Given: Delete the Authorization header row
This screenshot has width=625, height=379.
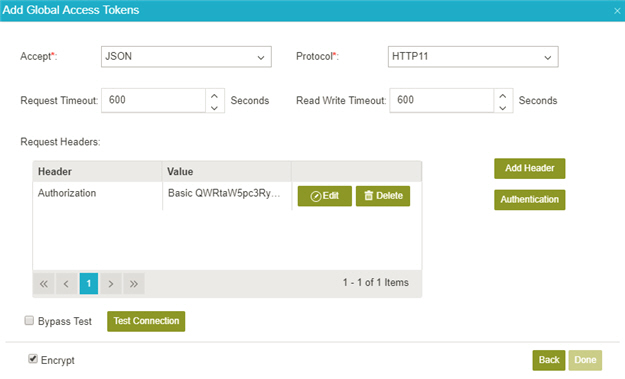Looking at the screenshot, I should coord(383,196).
